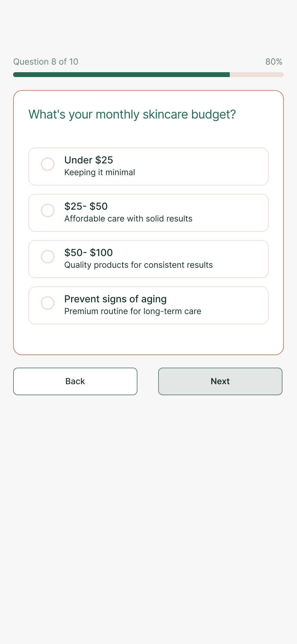Click 'Premium routine for long-term care' text

133,311
